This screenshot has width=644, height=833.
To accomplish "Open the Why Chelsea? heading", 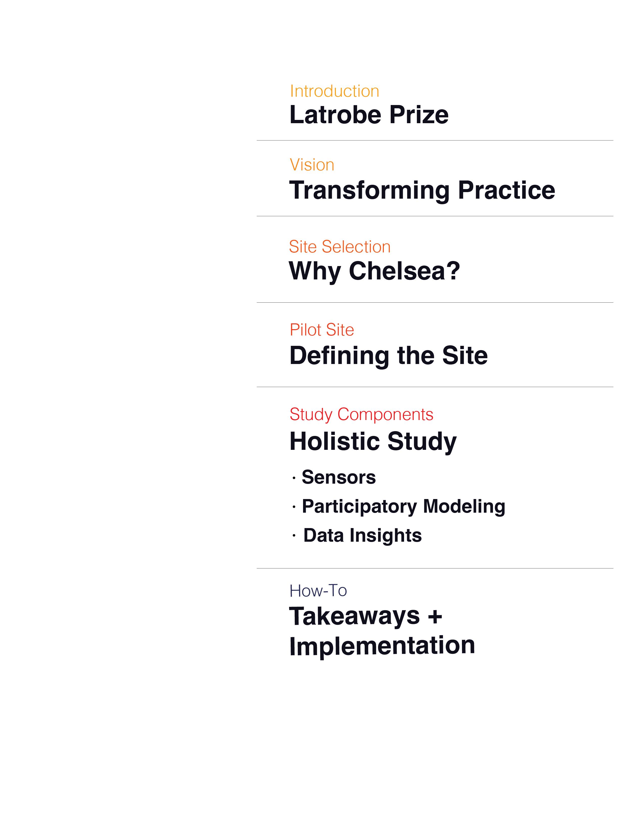I will tap(374, 271).
